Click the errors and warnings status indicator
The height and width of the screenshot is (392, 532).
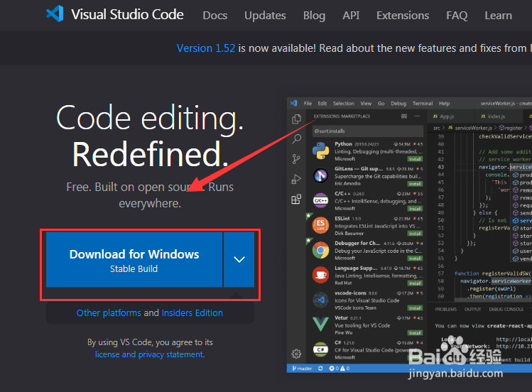click(340, 369)
